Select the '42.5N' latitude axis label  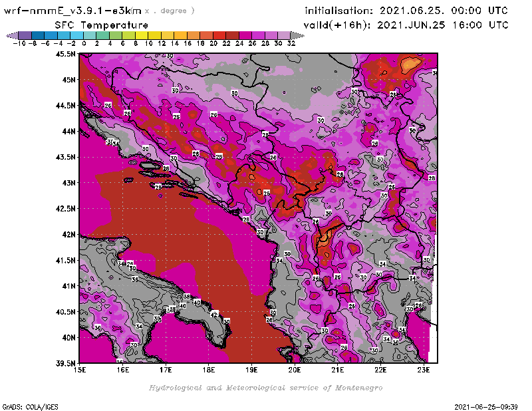click(x=65, y=209)
